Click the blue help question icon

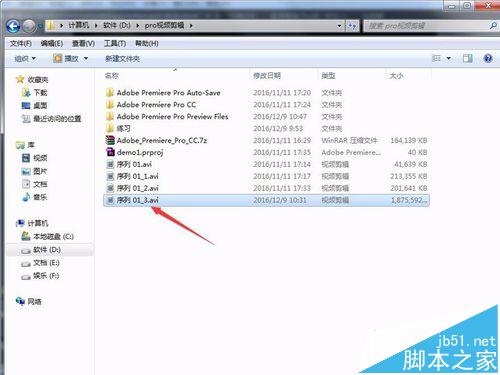coord(488,59)
